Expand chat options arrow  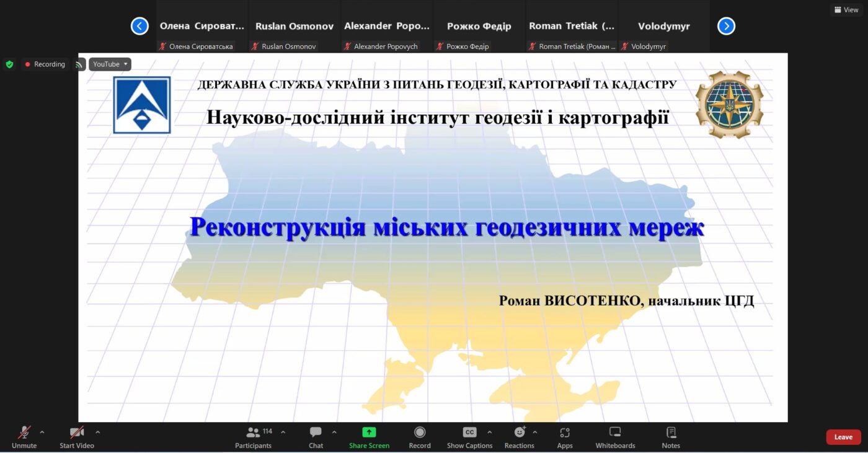[x=334, y=433]
